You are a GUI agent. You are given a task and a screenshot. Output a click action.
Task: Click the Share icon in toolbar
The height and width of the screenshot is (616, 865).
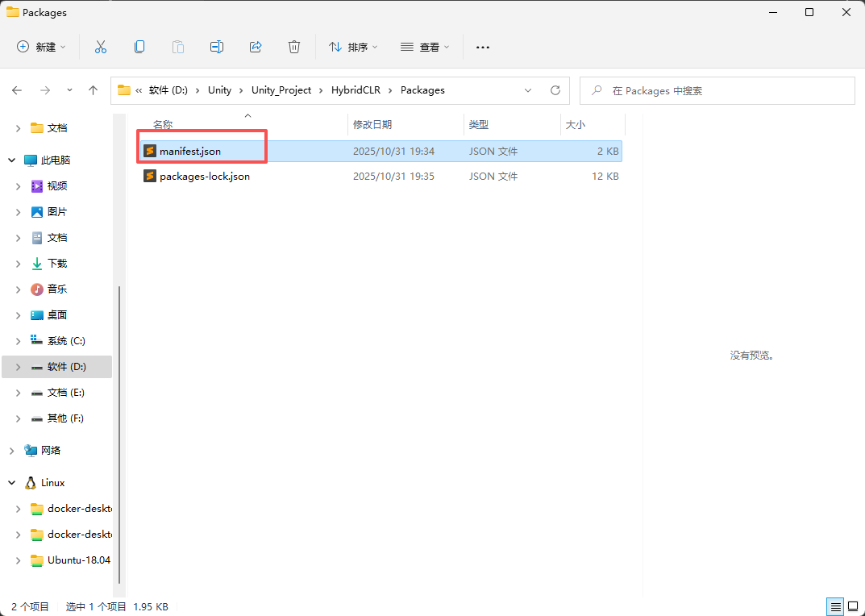256,47
